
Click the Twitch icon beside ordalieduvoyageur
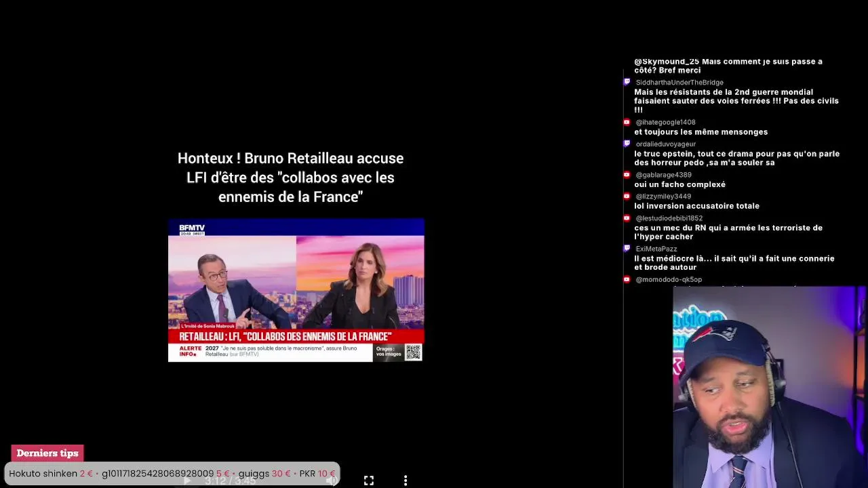[627, 144]
